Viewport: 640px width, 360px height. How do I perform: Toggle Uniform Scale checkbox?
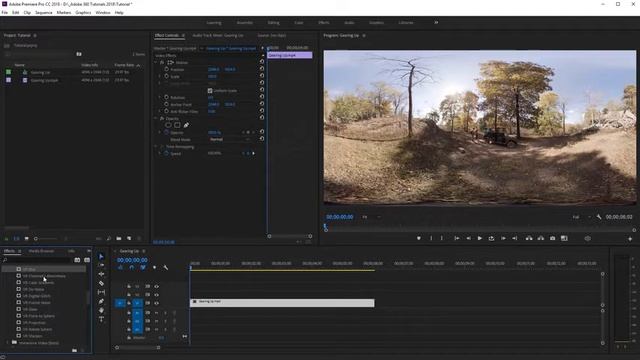coord(210,91)
